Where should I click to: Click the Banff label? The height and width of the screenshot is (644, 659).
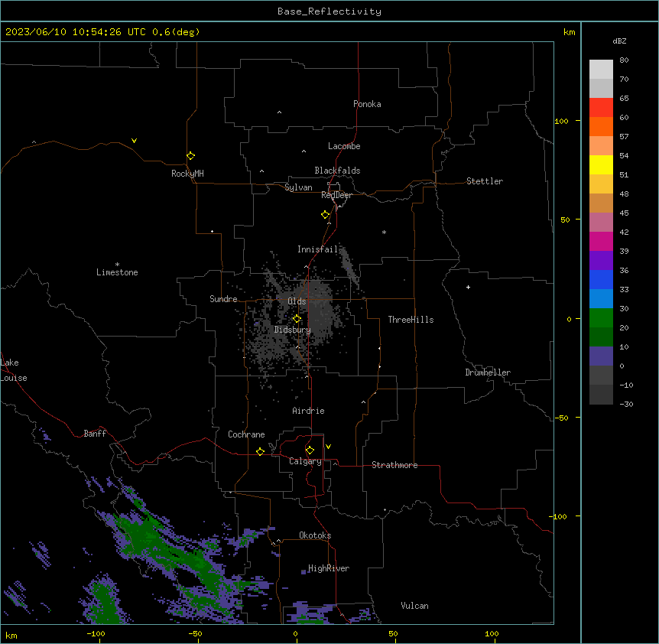pos(95,434)
